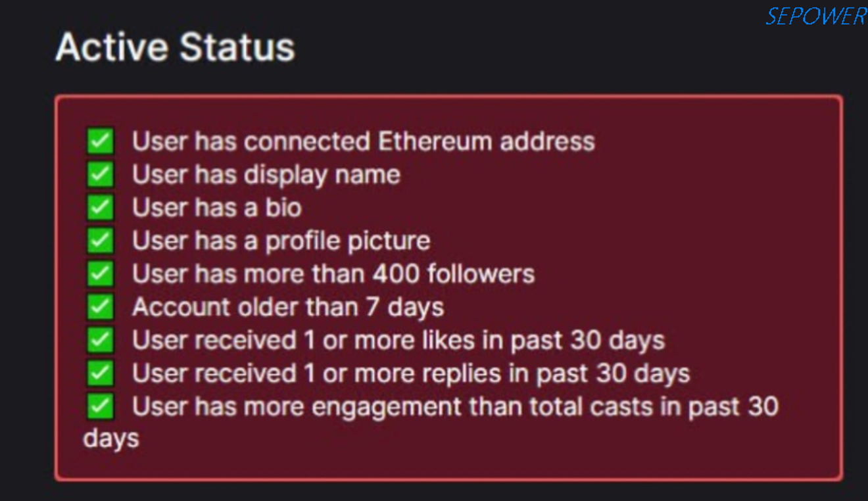The height and width of the screenshot is (501, 868).
Task: Click 'User has display name' label
Action: point(266,175)
